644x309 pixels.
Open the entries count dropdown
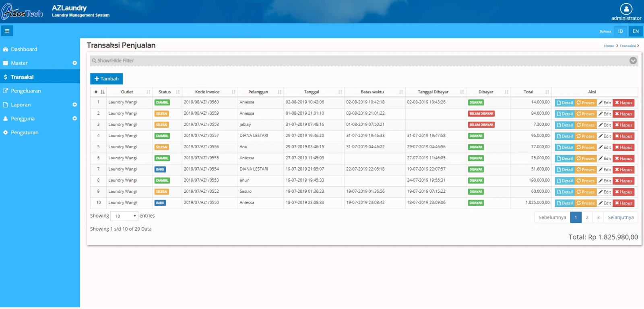124,216
